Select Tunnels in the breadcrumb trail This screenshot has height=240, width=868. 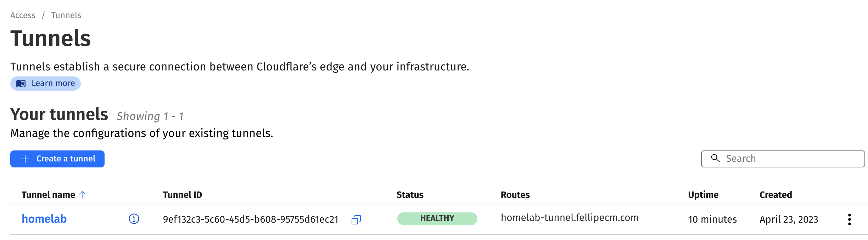(66, 15)
